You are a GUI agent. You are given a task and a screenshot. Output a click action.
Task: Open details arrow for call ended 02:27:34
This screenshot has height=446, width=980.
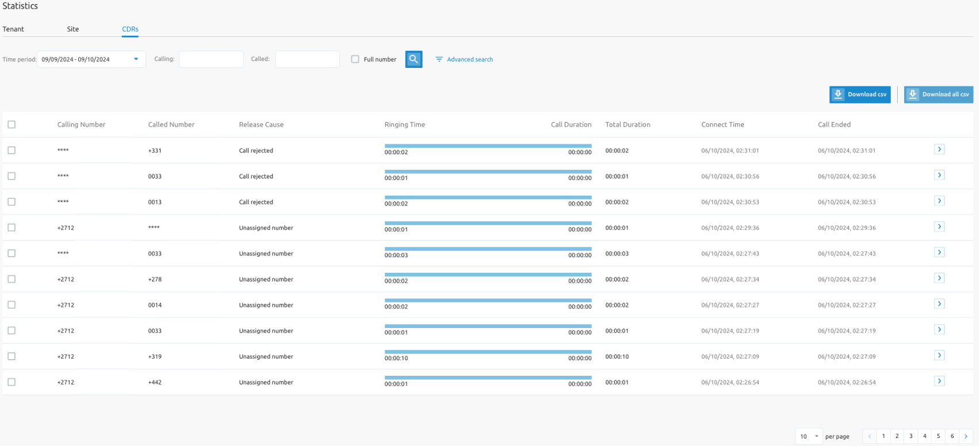(939, 278)
